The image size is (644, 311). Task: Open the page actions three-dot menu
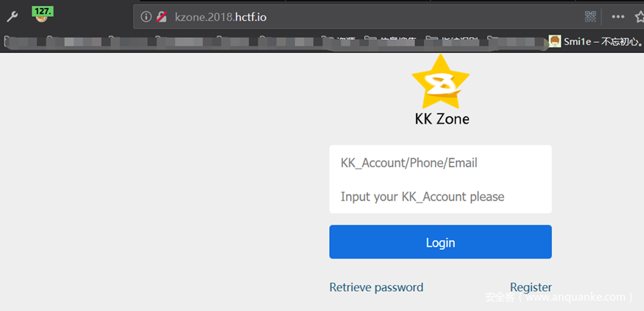pos(618,17)
